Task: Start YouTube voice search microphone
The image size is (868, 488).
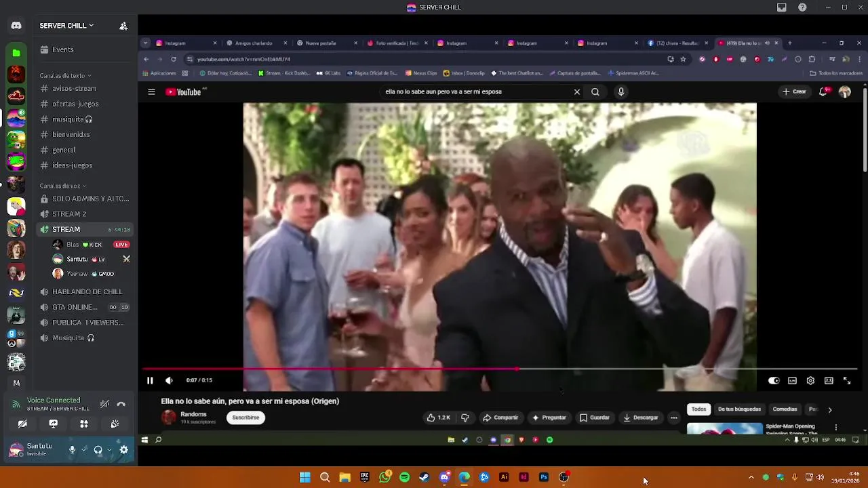Action: 620,92
